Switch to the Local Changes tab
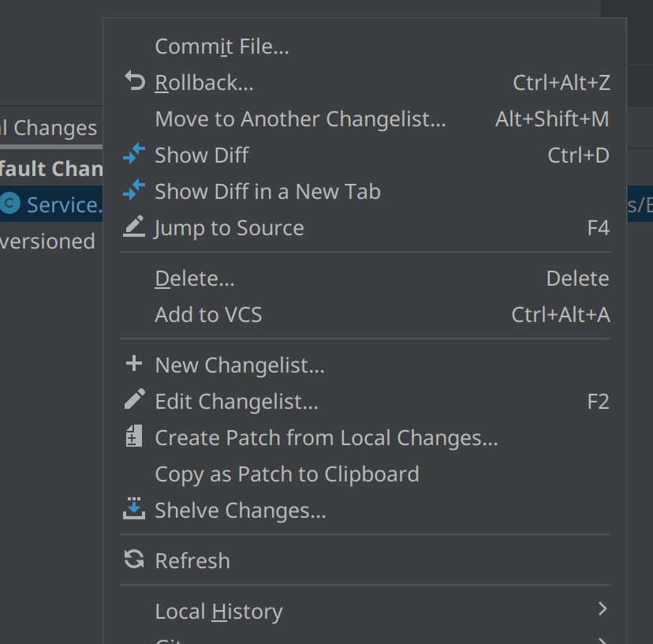Image resolution: width=653 pixels, height=644 pixels. pos(49,128)
